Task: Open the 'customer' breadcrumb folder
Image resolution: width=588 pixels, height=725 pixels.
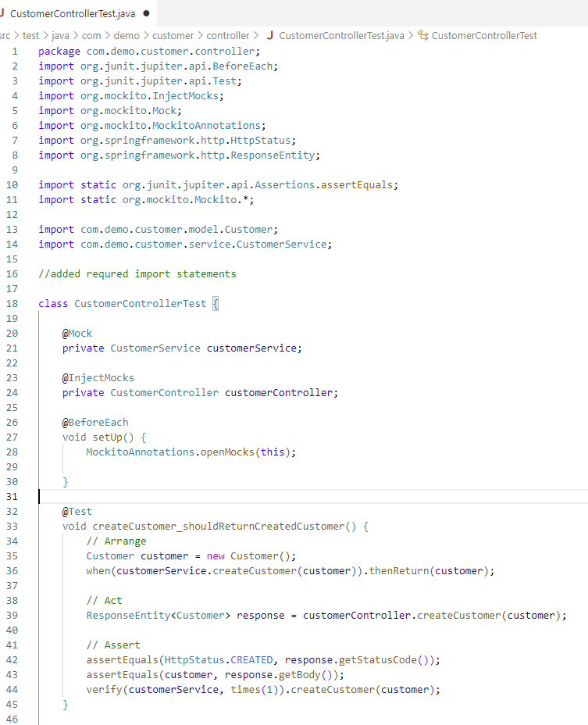Action: (173, 36)
